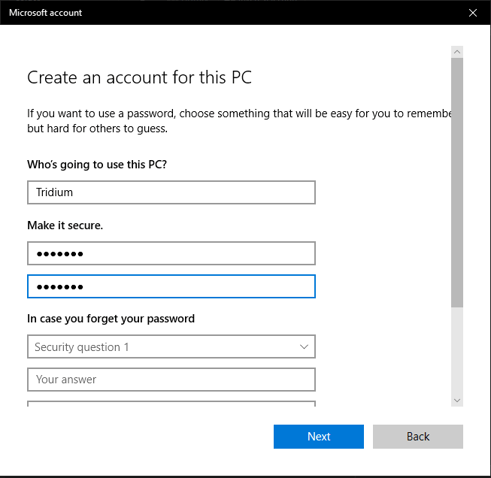Click the Who's going to use this PC label
The width and height of the screenshot is (491, 478).
(x=97, y=164)
